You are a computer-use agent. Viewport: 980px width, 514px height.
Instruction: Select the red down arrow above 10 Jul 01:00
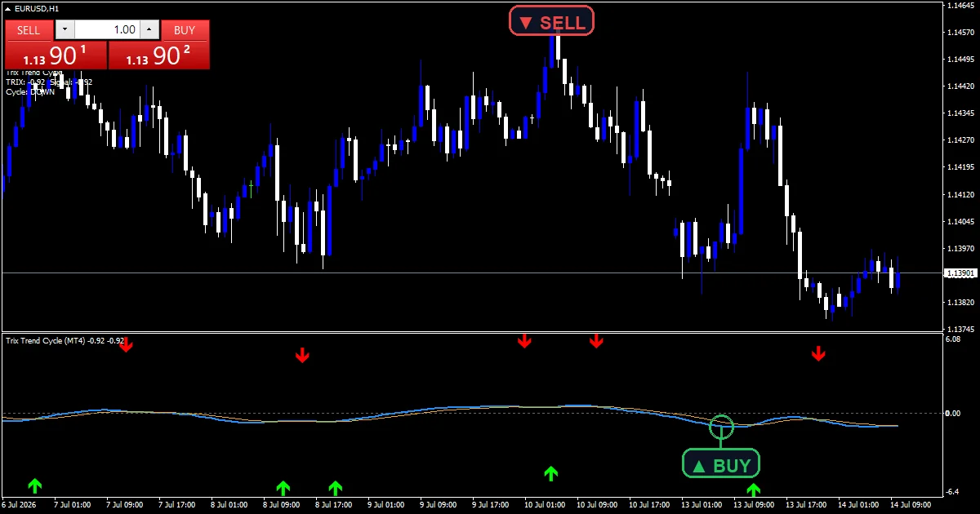[x=524, y=341]
